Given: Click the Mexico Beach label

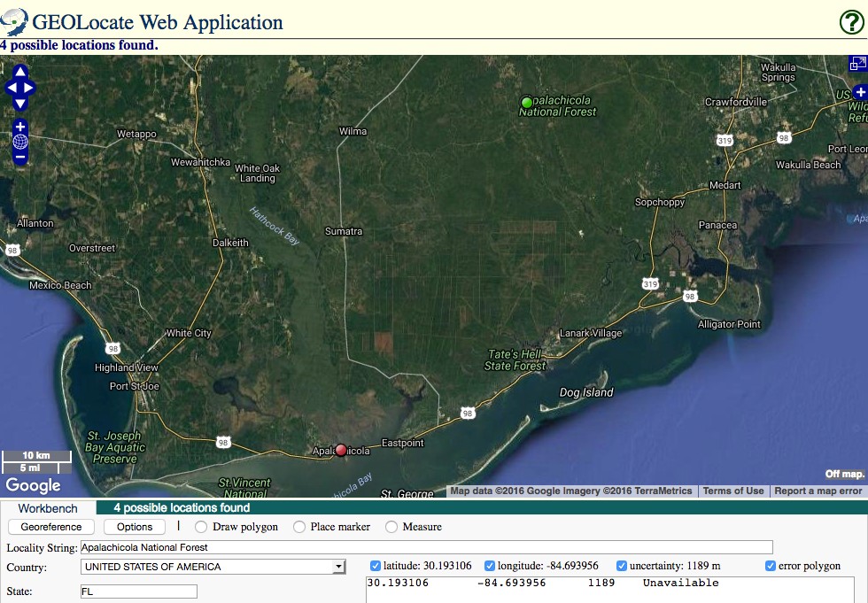Looking at the screenshot, I should pos(60,285).
